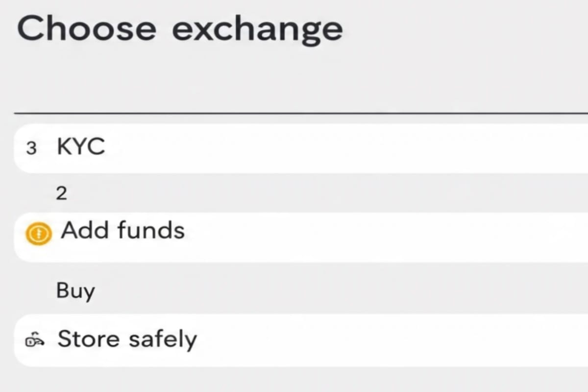Click blank area of the Store safely card
This screenshot has height=392, width=588.
click(392, 340)
